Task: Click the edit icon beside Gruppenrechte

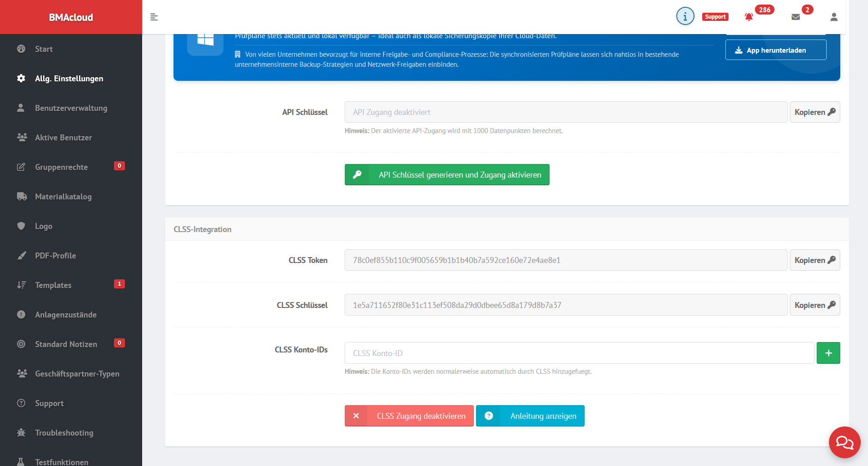Action: pyautogui.click(x=21, y=167)
